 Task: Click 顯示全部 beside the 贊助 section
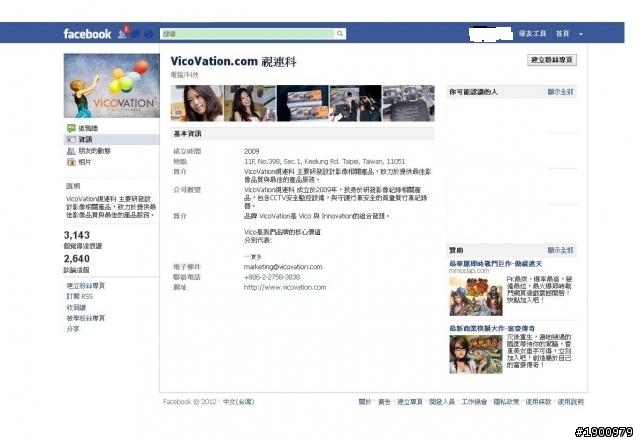click(x=560, y=250)
